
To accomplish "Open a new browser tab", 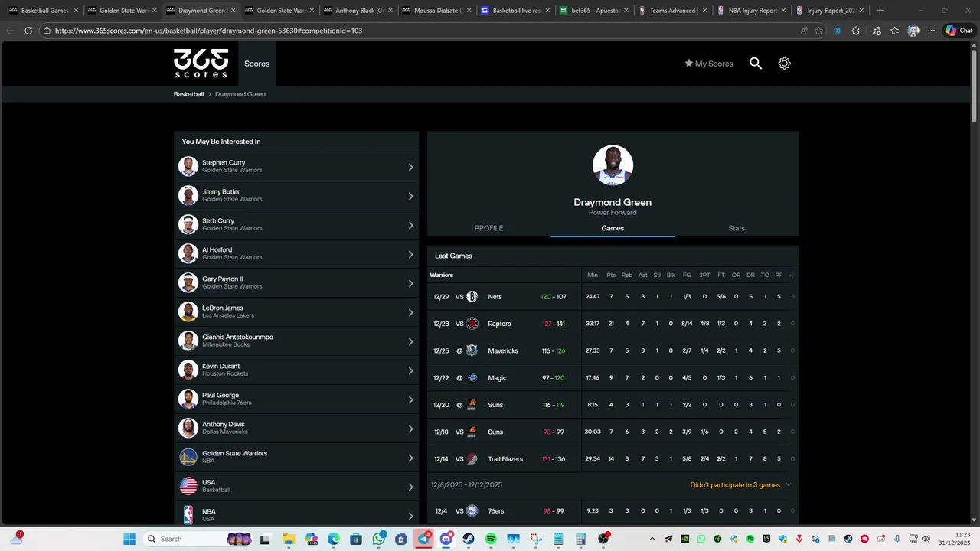I will coord(880,11).
